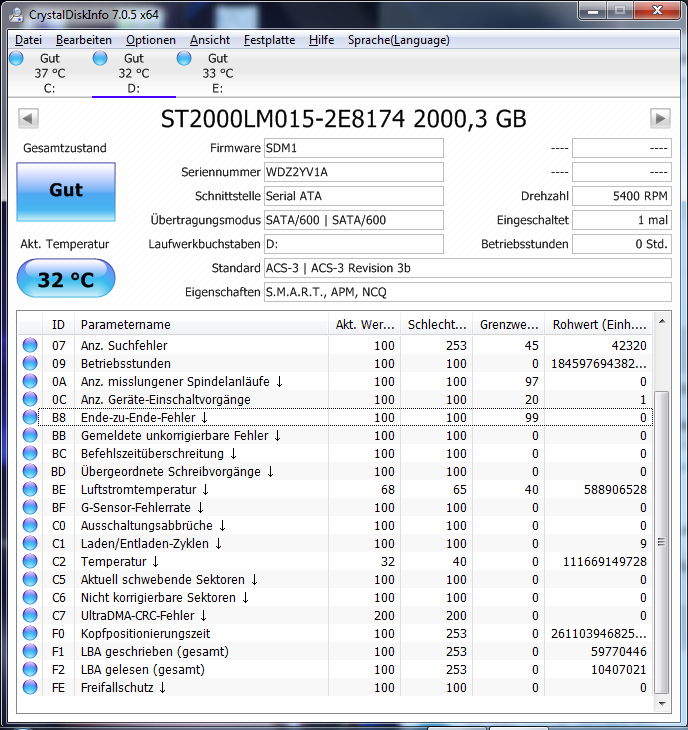This screenshot has height=730, width=688.
Task: Click status icon of Aktuell schwebende Sektoren
Action: pyautogui.click(x=30, y=579)
